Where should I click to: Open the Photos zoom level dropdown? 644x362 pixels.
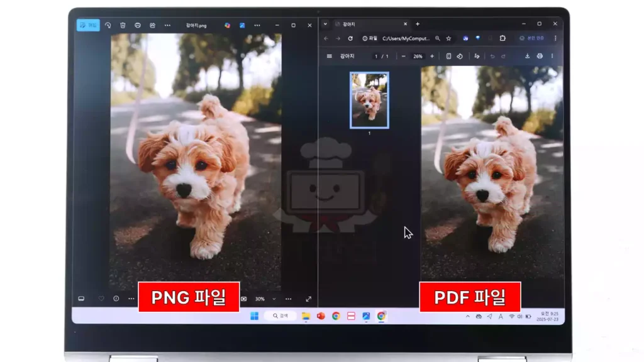pyautogui.click(x=274, y=299)
